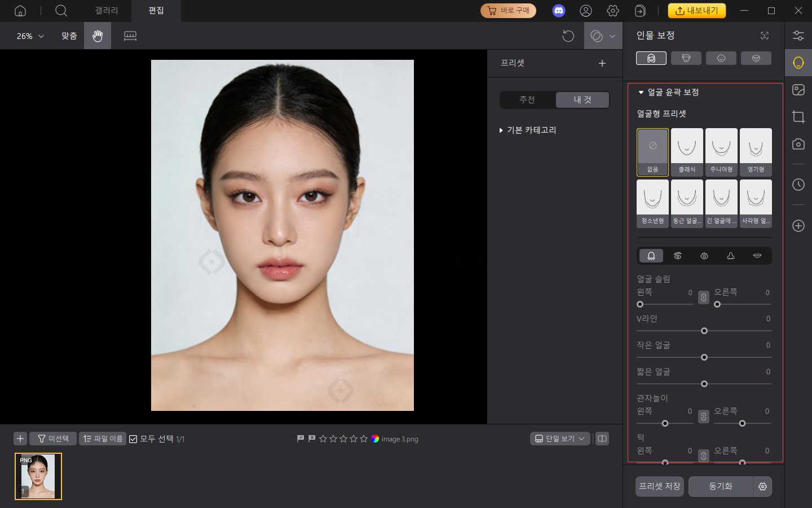The width and height of the screenshot is (812, 508).
Task: Select the nose adjustment icon
Action: [730, 255]
